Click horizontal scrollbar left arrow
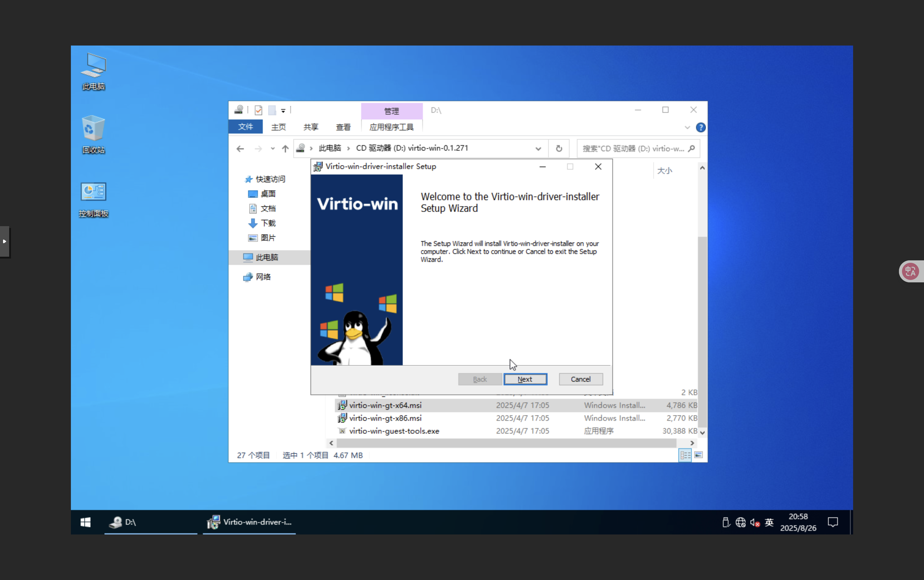 [332, 443]
